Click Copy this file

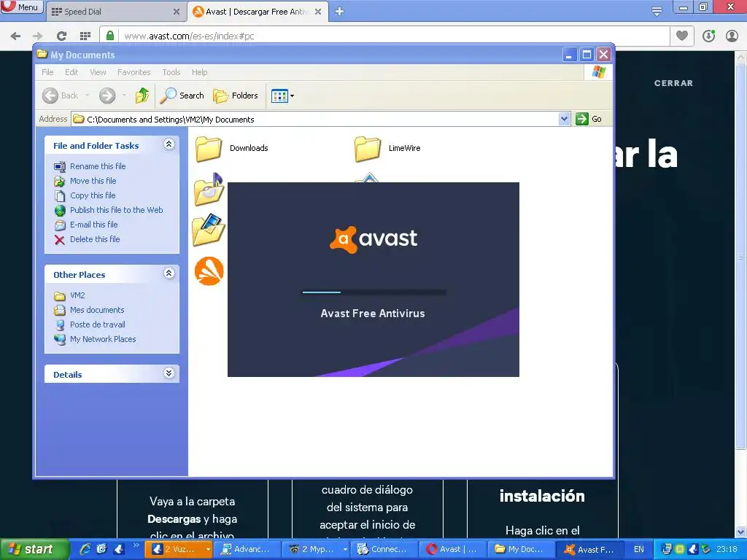[93, 195]
